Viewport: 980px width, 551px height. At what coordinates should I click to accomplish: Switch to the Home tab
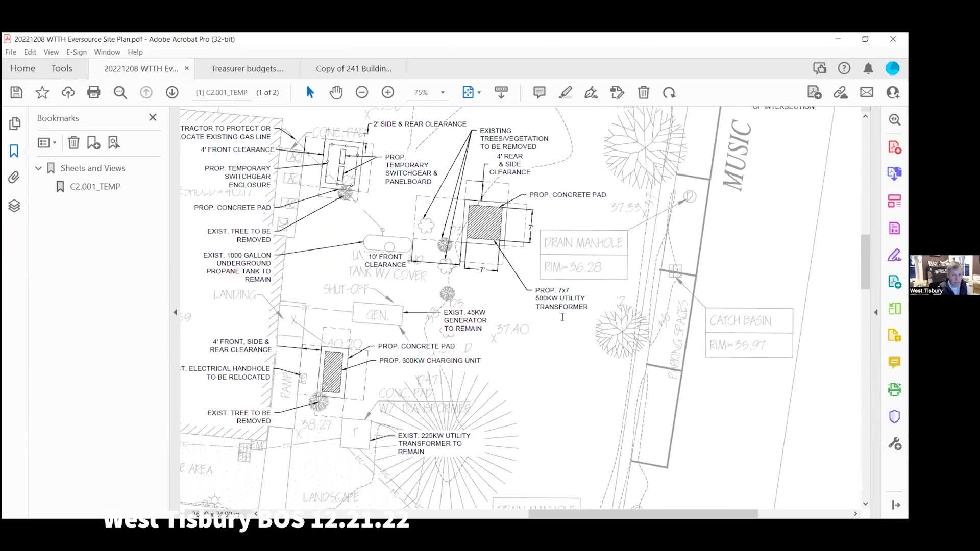coord(23,68)
